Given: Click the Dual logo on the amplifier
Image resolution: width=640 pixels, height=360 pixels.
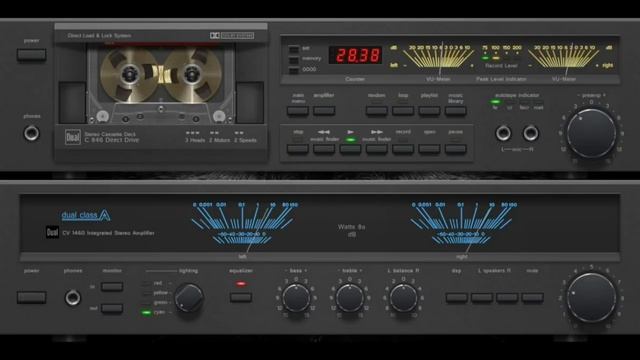Looking at the screenshot, I should pyautogui.click(x=52, y=232).
